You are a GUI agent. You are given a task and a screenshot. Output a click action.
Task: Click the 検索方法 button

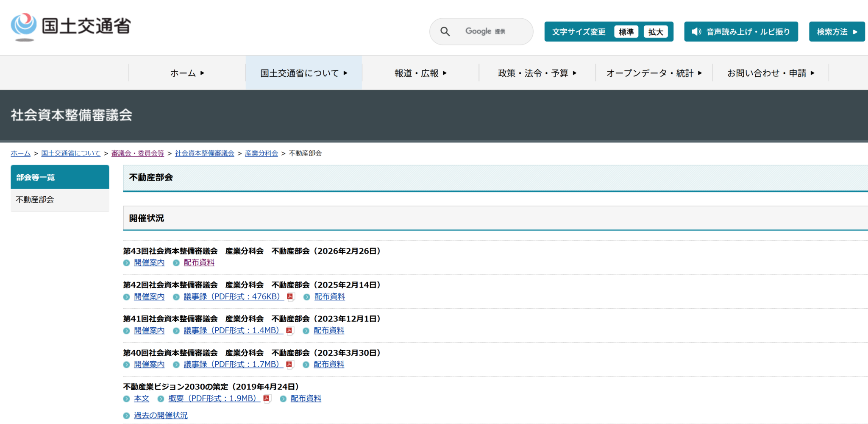[836, 32]
